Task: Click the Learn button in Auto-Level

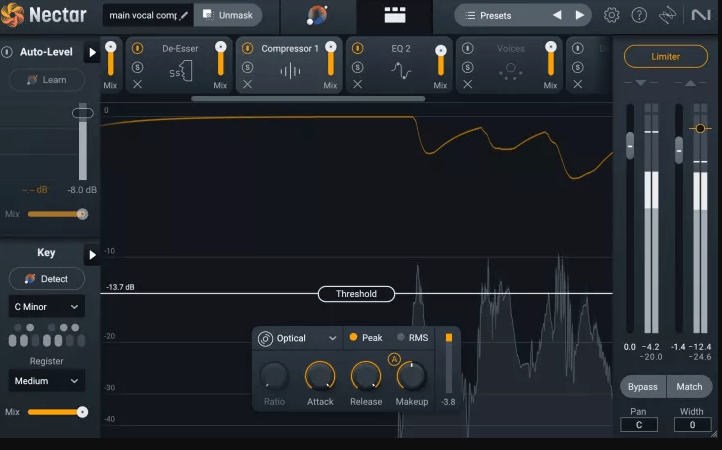Action: (x=47, y=80)
